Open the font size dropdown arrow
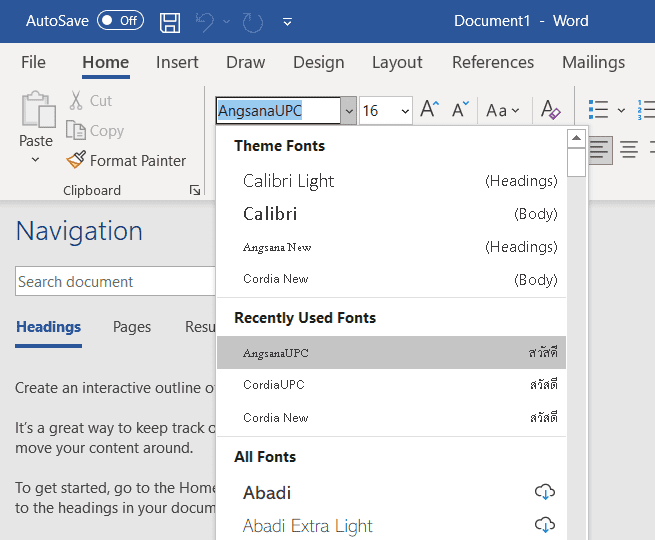Image resolution: width=655 pixels, height=540 pixels. 405,111
